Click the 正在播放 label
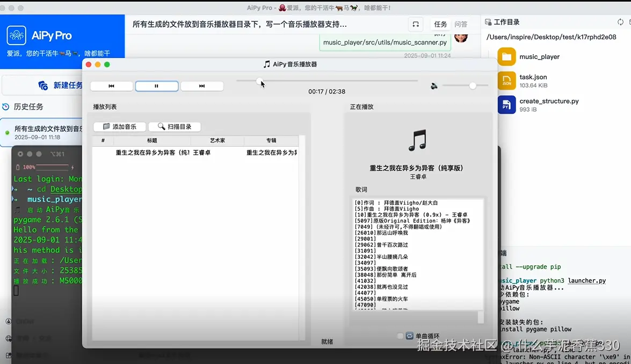Image resolution: width=631 pixels, height=364 pixels. (361, 107)
